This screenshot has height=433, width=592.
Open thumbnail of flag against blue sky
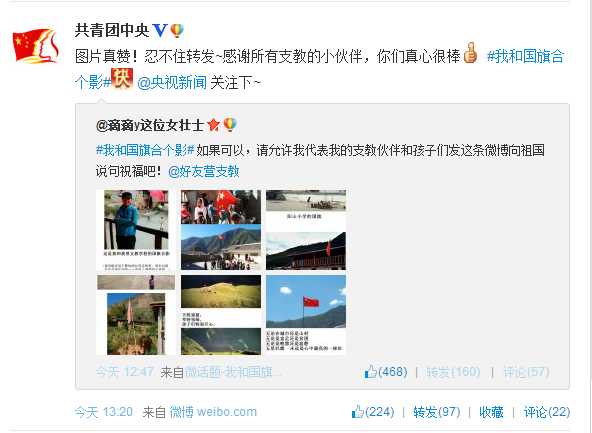click(x=306, y=315)
